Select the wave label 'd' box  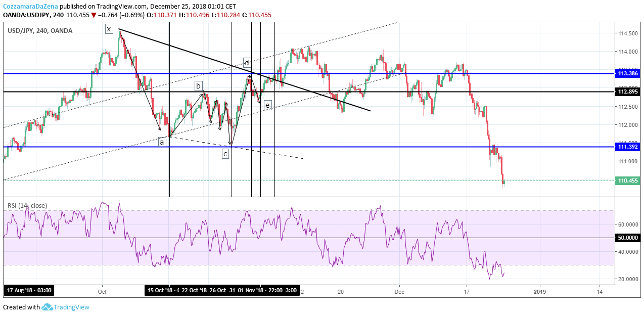click(247, 63)
